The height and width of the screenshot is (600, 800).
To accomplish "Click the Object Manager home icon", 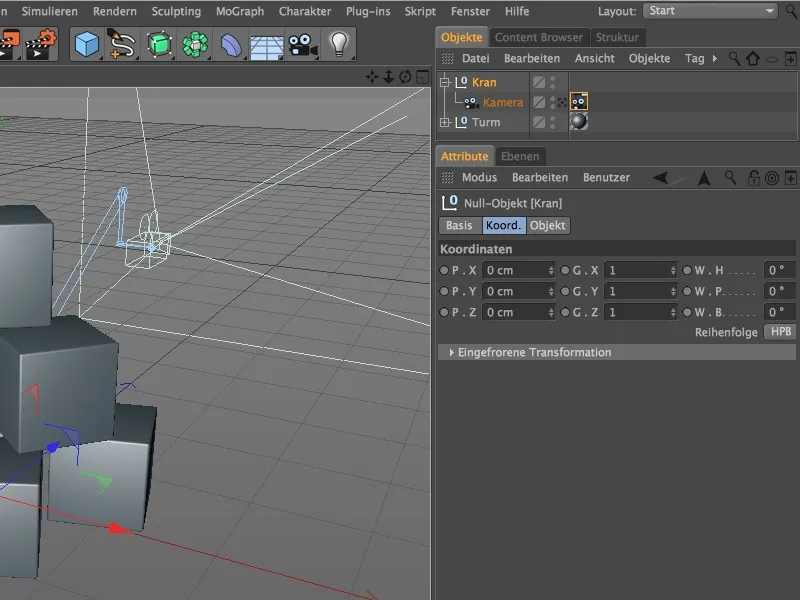I will coord(753,59).
